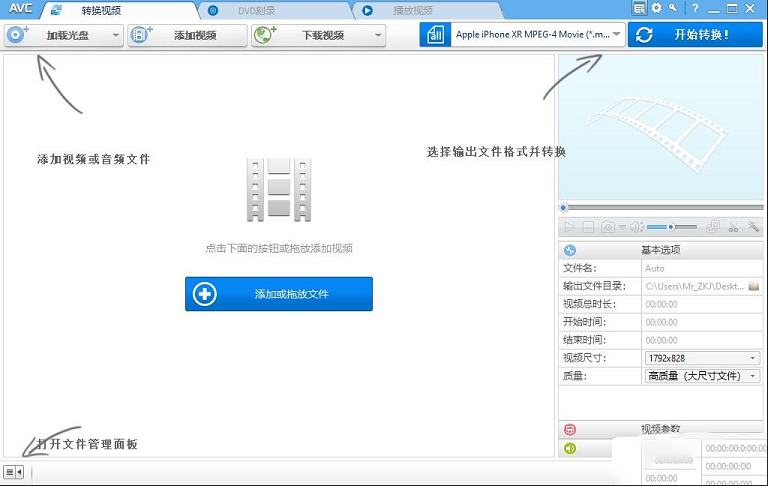Click the 质量 label
Screen dimensions: 768x486
(x=575, y=376)
